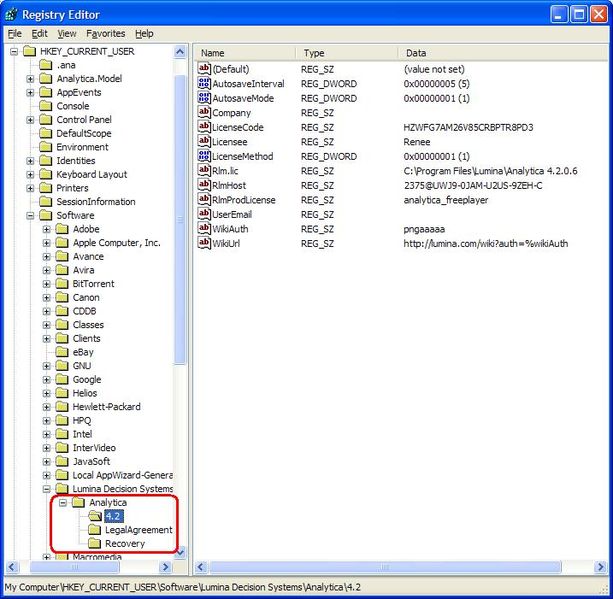Viewport: 613px width, 599px height.
Task: Minimize the Registry Editor window
Action: pyautogui.click(x=559, y=15)
